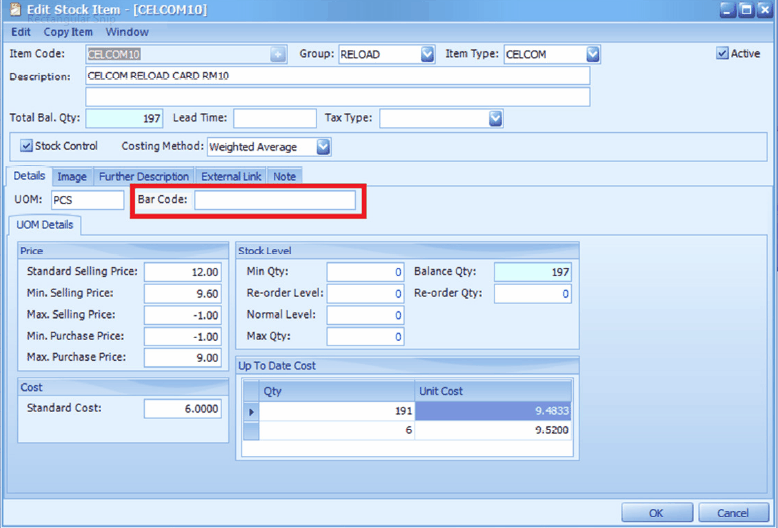Click the Lead Time input field
Image resolution: width=778 pixels, height=528 pixels.
[275, 119]
